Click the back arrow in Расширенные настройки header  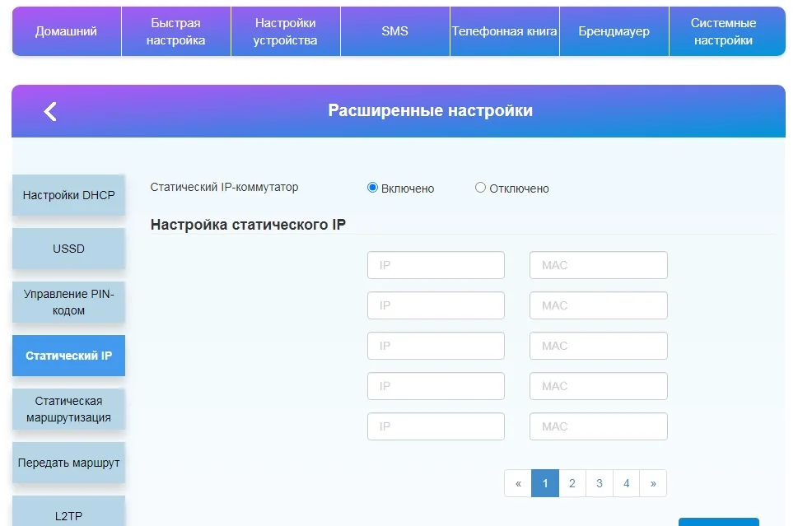pyautogui.click(x=48, y=110)
